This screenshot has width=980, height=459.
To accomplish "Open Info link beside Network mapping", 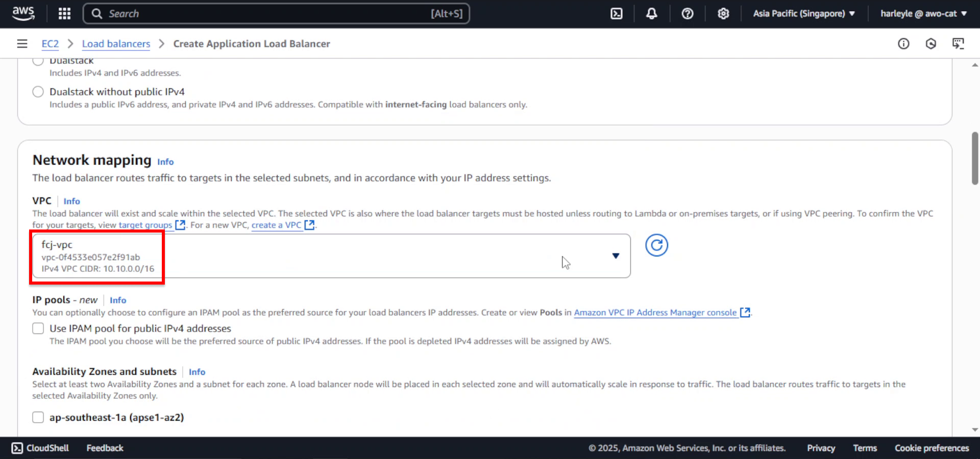I will 165,162.
